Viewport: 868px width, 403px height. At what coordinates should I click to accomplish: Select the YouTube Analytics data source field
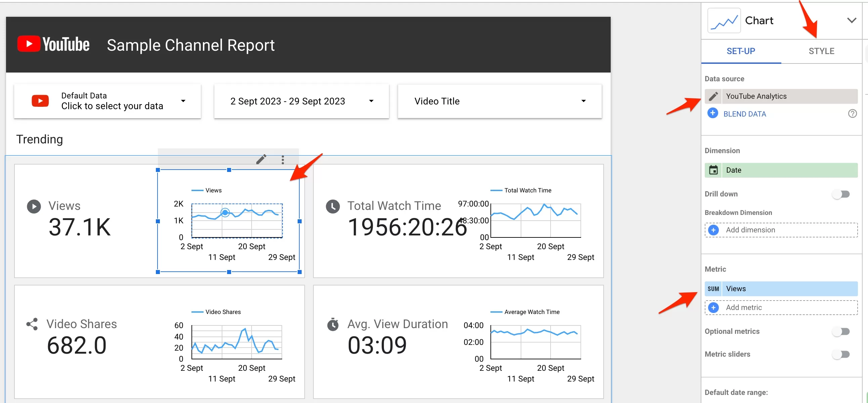[781, 96]
